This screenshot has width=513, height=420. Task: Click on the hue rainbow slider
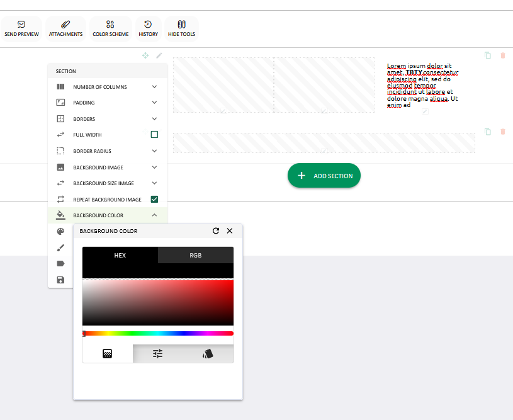pos(158,334)
